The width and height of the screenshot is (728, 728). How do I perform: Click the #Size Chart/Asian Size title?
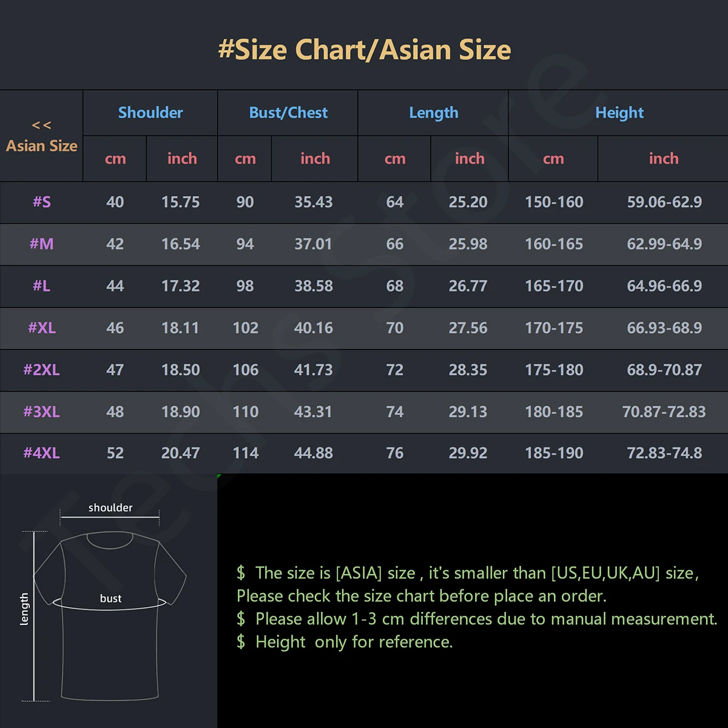tap(364, 50)
